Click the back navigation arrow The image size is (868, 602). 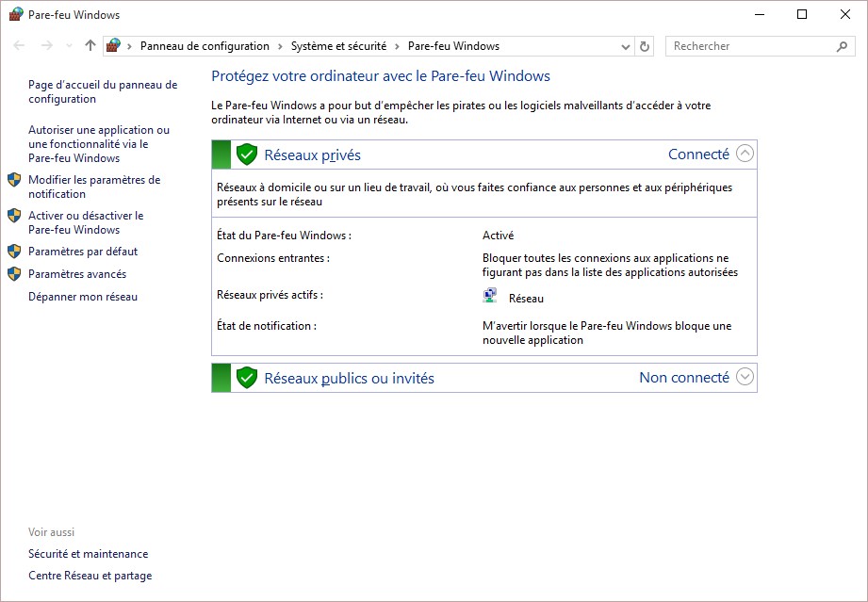click(19, 45)
